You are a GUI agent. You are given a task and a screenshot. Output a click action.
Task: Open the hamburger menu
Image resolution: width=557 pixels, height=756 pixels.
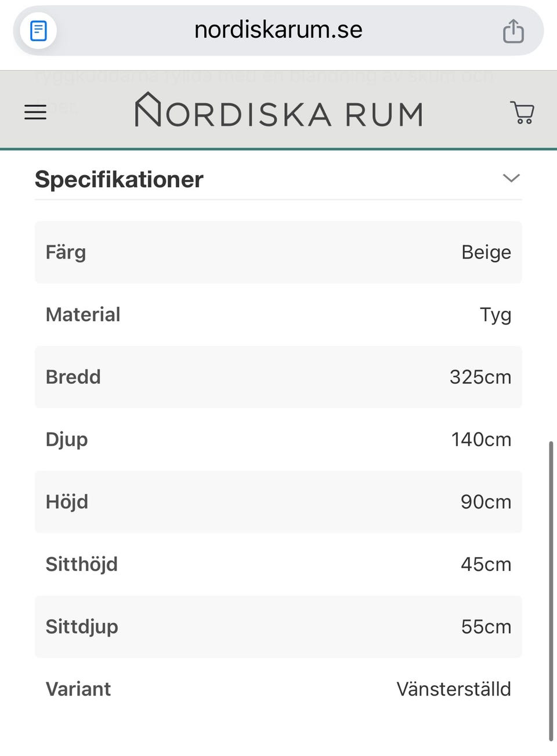click(35, 112)
